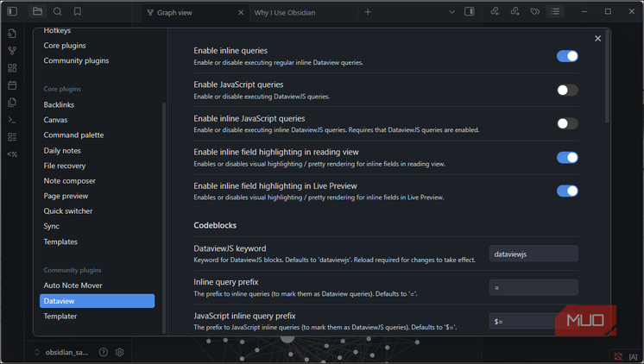
Task: Open Community plugins settings section
Action: point(76,60)
